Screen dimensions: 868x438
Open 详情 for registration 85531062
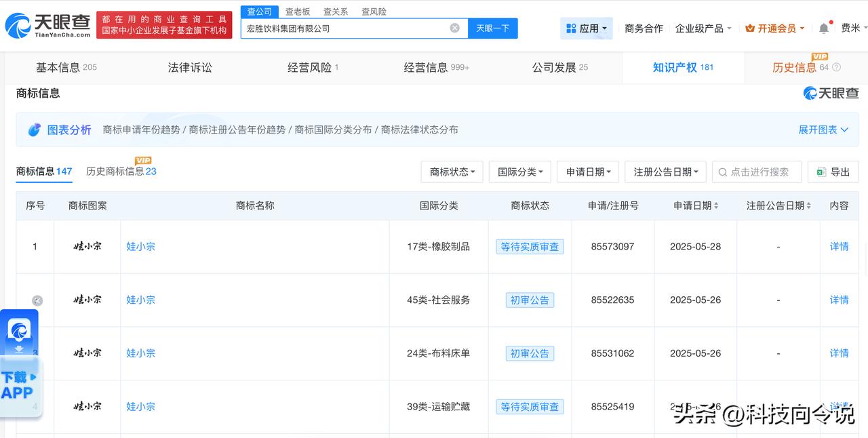[840, 353]
